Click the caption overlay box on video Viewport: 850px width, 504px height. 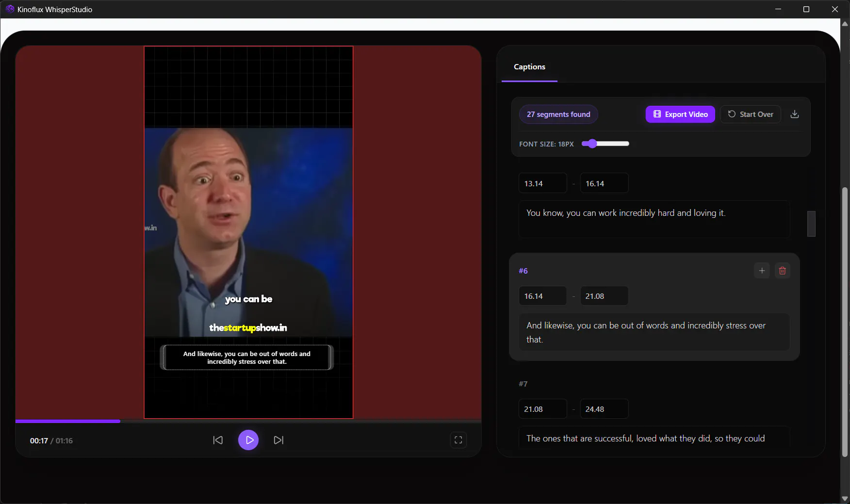246,358
